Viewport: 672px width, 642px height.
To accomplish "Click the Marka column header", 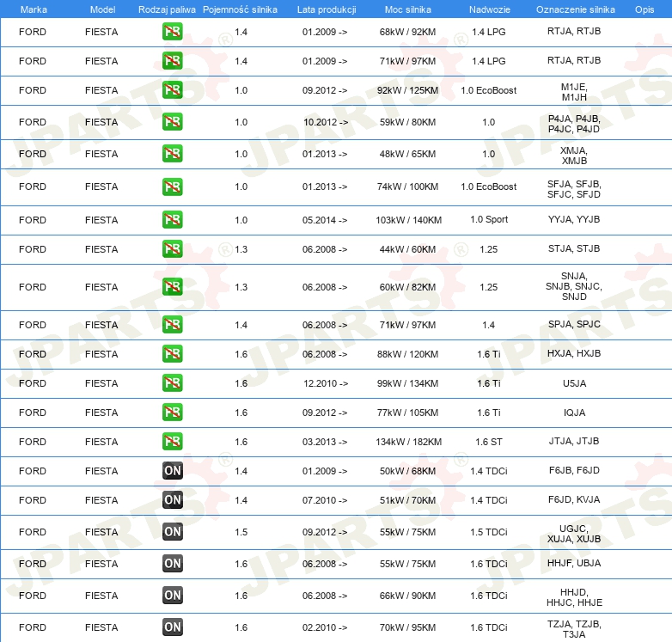I will click(x=33, y=9).
